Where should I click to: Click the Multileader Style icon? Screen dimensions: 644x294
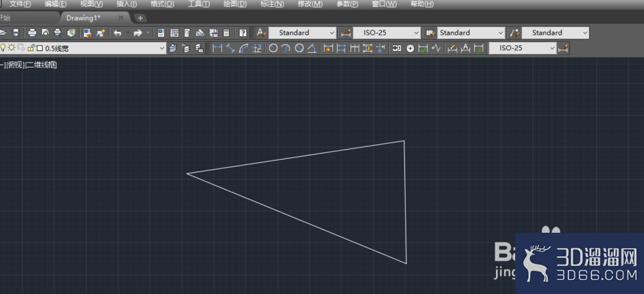(515, 32)
